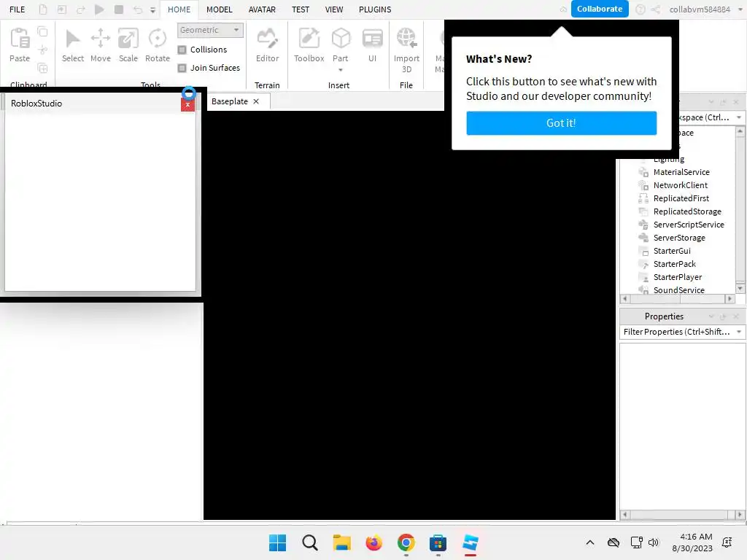Select MaterialService in Explorer
747x560 pixels.
[681, 172]
